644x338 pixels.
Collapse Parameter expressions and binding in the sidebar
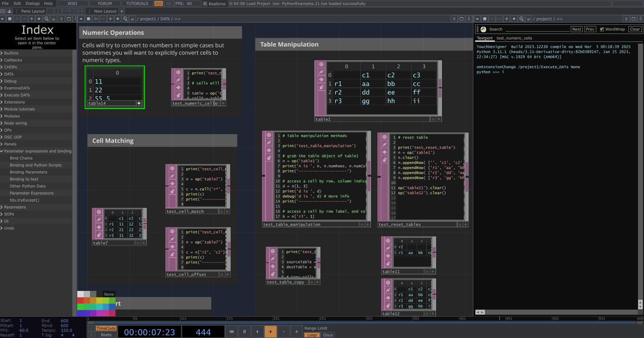tap(3, 151)
